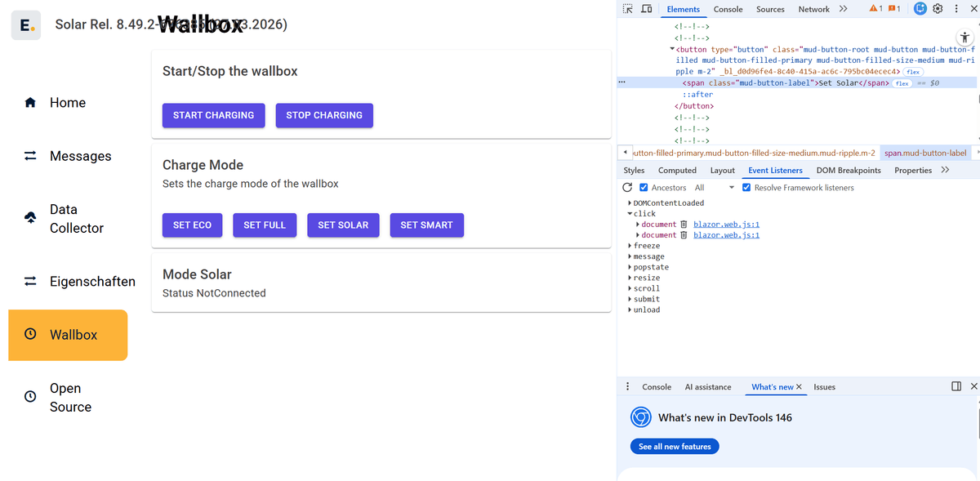Open the DevTools three-dot menu

click(x=956, y=8)
